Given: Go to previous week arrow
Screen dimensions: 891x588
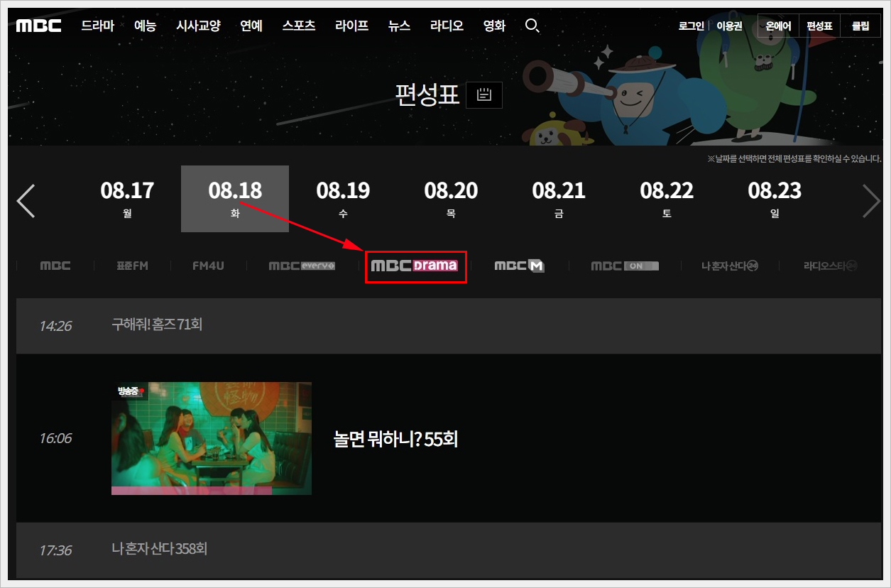Looking at the screenshot, I should click(x=26, y=201).
